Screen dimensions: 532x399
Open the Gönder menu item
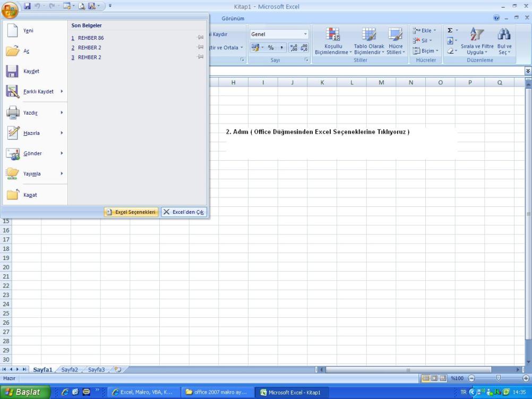pyautogui.click(x=35, y=153)
